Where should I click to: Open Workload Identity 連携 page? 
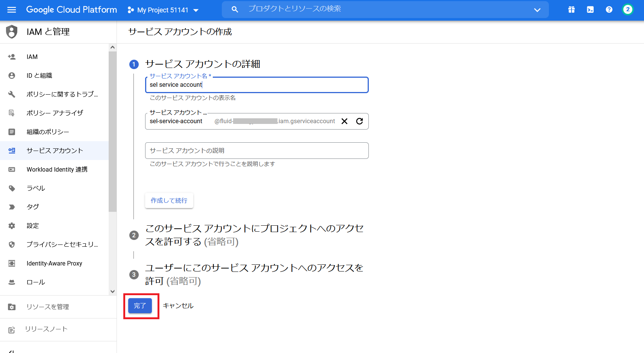(54, 169)
